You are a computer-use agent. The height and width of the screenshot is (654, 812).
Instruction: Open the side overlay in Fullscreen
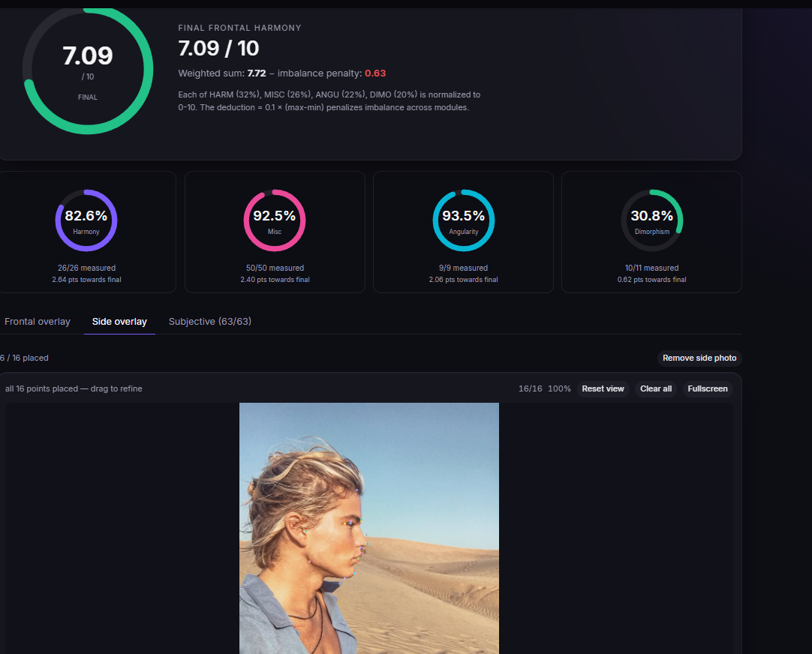(x=708, y=388)
